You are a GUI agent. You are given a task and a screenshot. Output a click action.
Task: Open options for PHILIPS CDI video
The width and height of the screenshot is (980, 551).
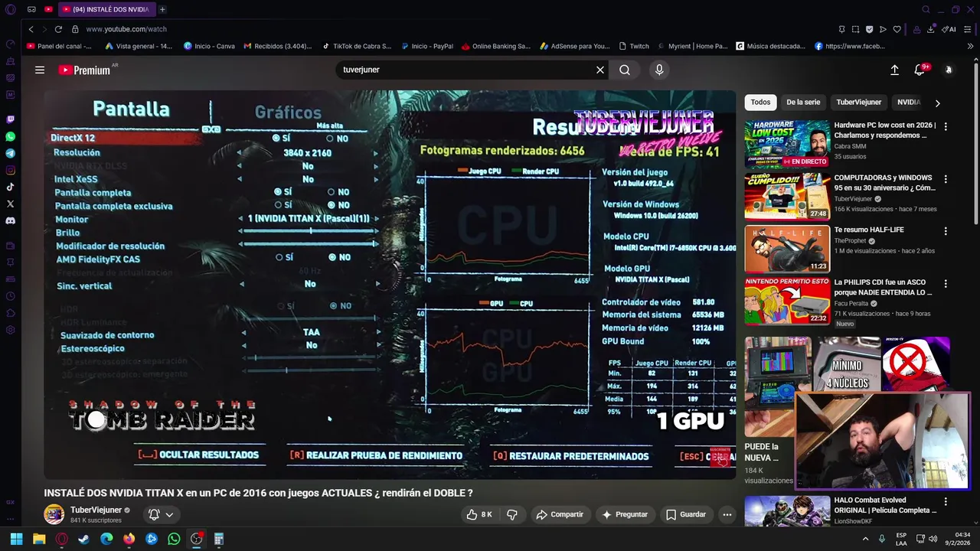[946, 283]
